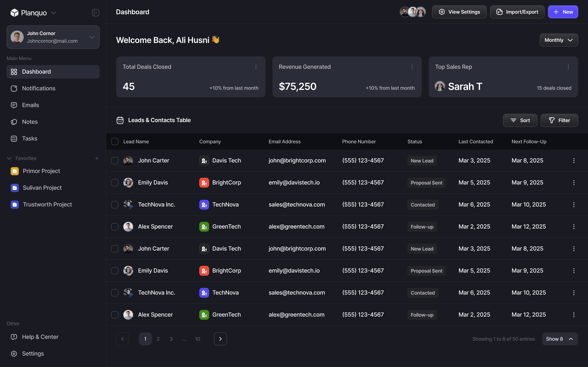Check the select-all checkbox in the table header
588x367 pixels.
coord(114,141)
